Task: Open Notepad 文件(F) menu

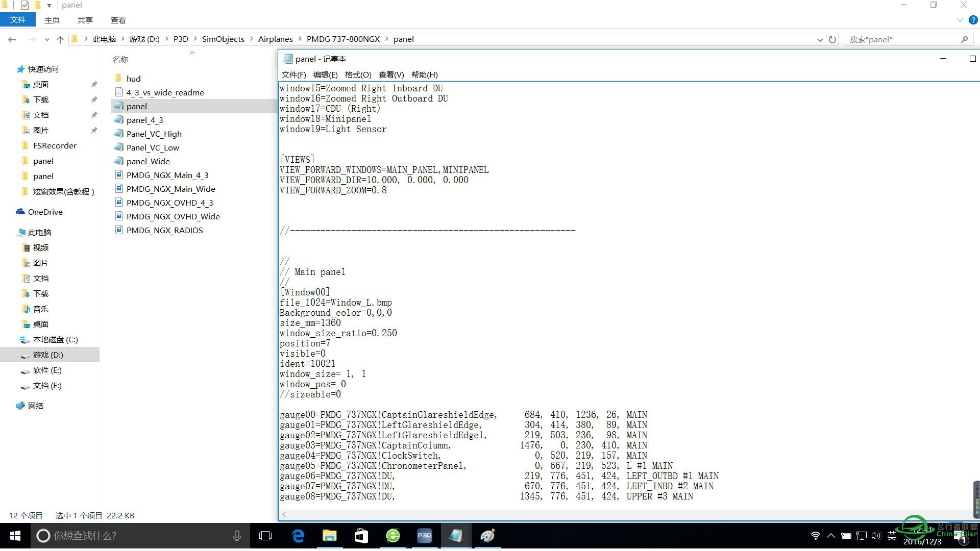Action: click(294, 75)
